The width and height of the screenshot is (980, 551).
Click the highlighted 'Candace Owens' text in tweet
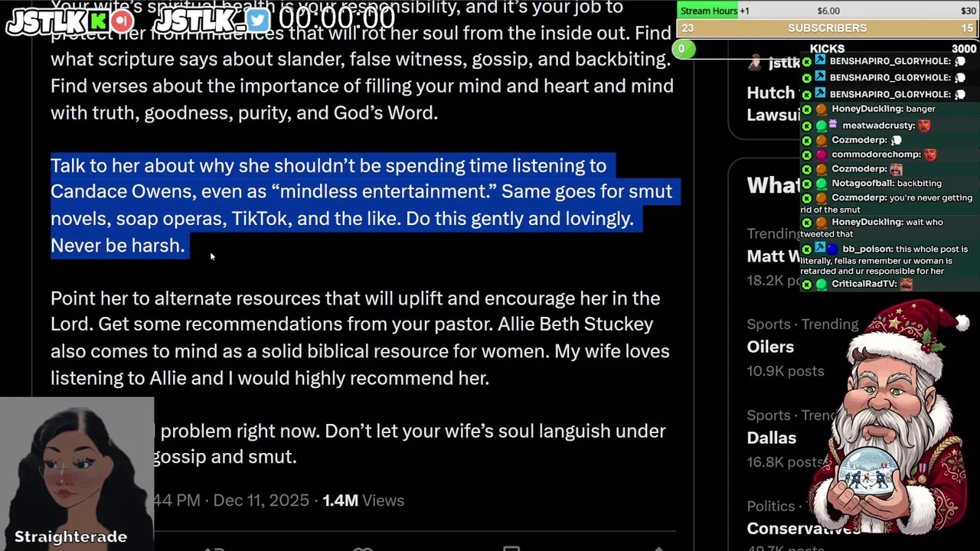tap(122, 191)
